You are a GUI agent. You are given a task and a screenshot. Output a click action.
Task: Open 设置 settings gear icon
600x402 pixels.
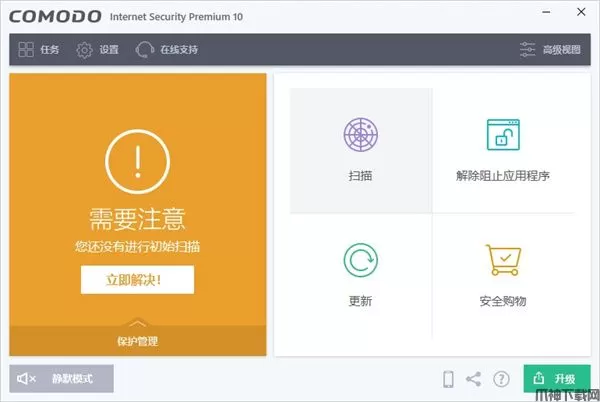point(84,50)
